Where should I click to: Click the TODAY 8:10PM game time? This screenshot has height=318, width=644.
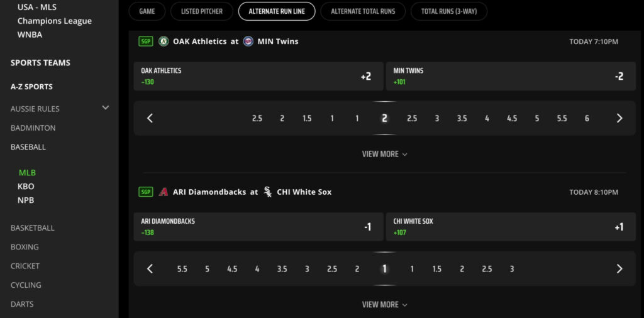coord(594,192)
